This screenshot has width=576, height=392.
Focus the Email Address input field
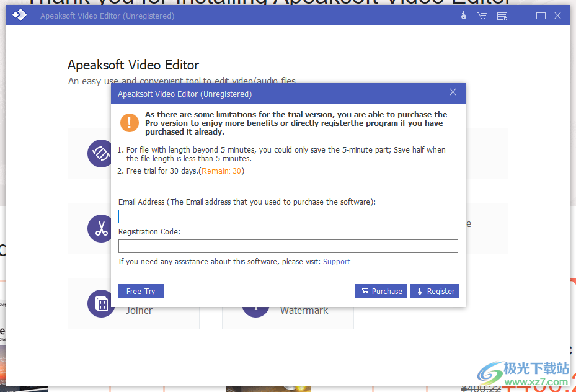click(x=288, y=216)
